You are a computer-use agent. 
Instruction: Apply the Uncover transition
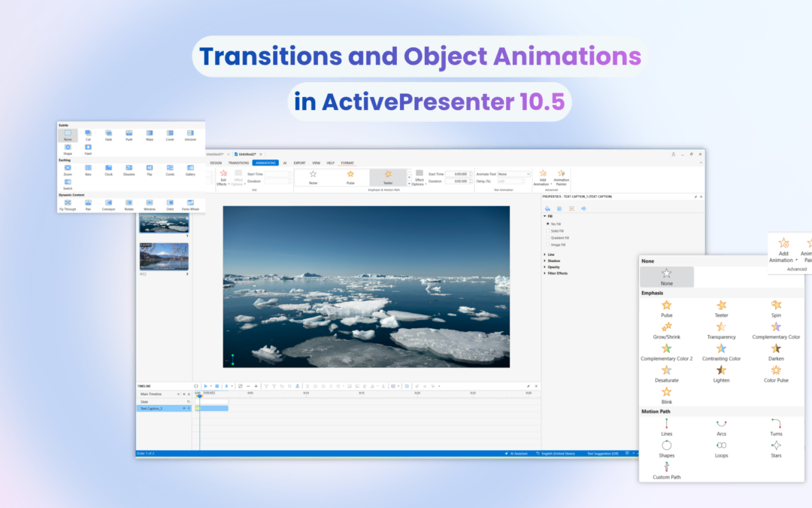click(190, 135)
